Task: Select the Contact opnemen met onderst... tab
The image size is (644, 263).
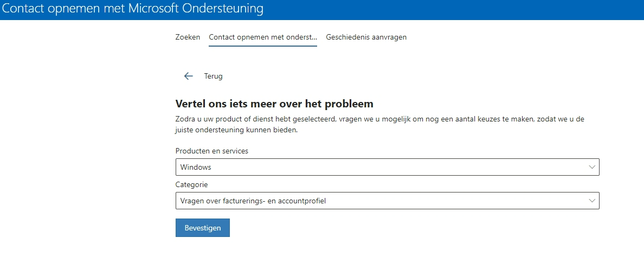Action: [x=263, y=37]
